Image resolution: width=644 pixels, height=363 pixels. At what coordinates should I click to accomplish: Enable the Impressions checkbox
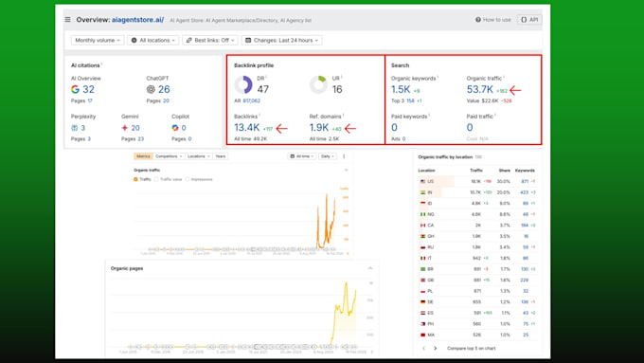(x=188, y=179)
